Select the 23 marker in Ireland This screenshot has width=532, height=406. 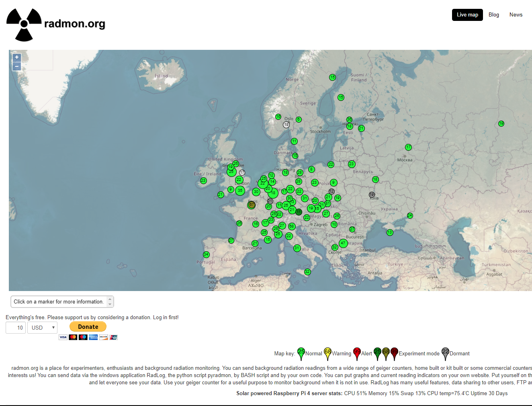[x=203, y=180]
